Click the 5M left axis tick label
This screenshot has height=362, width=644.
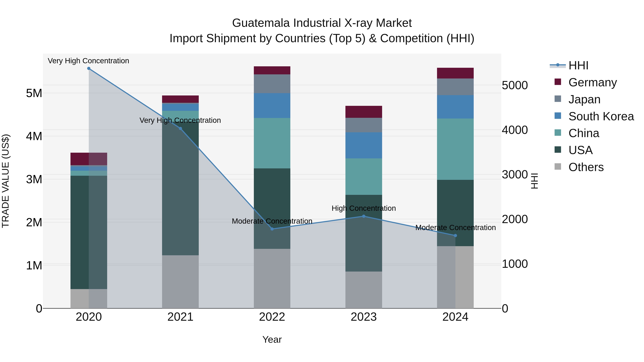(x=34, y=93)
